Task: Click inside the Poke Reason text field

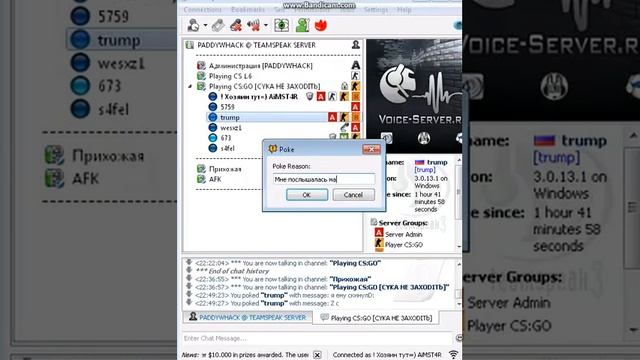Action: [x=324, y=179]
